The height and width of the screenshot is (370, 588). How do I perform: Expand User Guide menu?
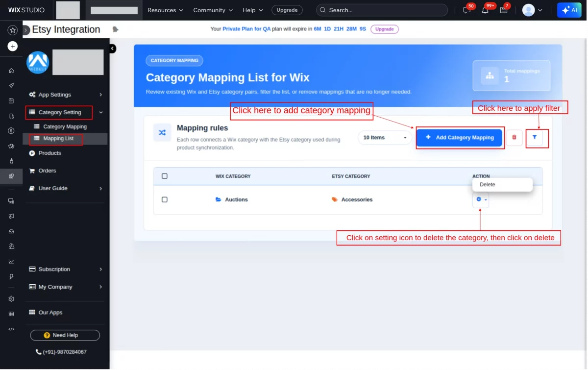pyautogui.click(x=66, y=188)
